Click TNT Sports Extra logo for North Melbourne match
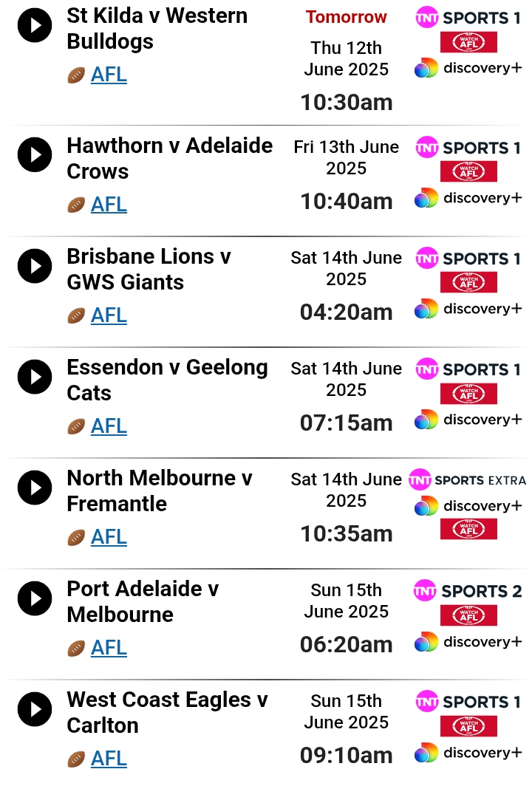 467,480
